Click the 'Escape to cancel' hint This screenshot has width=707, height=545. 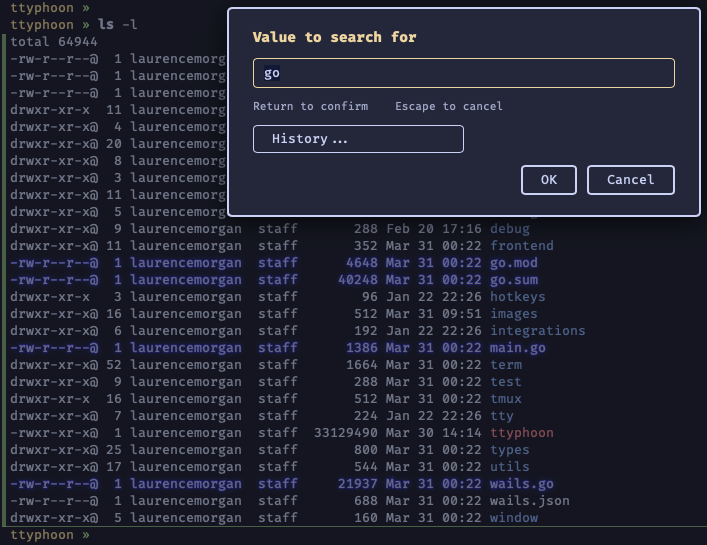pos(449,106)
